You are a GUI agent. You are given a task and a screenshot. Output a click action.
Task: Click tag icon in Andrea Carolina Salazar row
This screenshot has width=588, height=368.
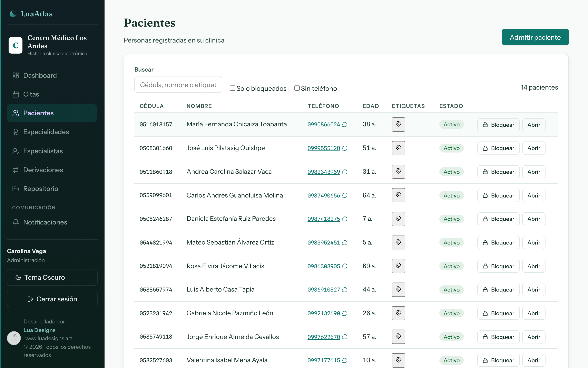tap(398, 172)
